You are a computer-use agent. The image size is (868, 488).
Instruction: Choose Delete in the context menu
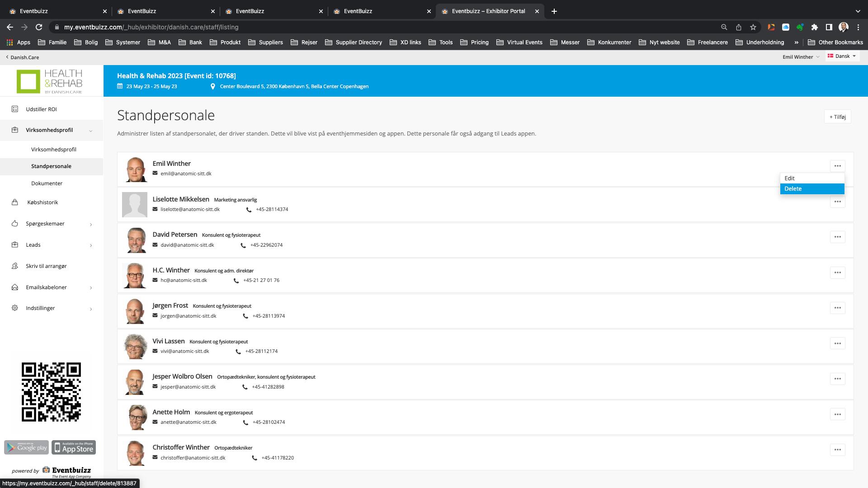pyautogui.click(x=811, y=189)
